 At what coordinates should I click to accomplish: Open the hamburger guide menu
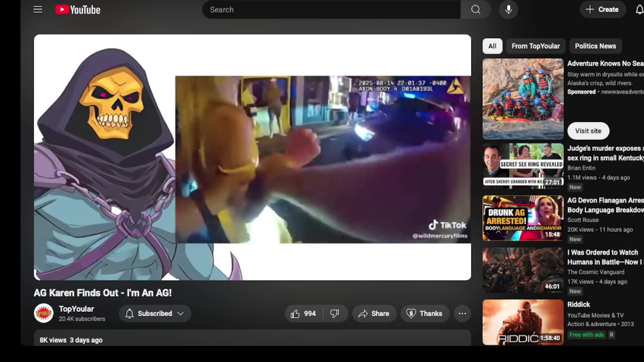click(38, 10)
